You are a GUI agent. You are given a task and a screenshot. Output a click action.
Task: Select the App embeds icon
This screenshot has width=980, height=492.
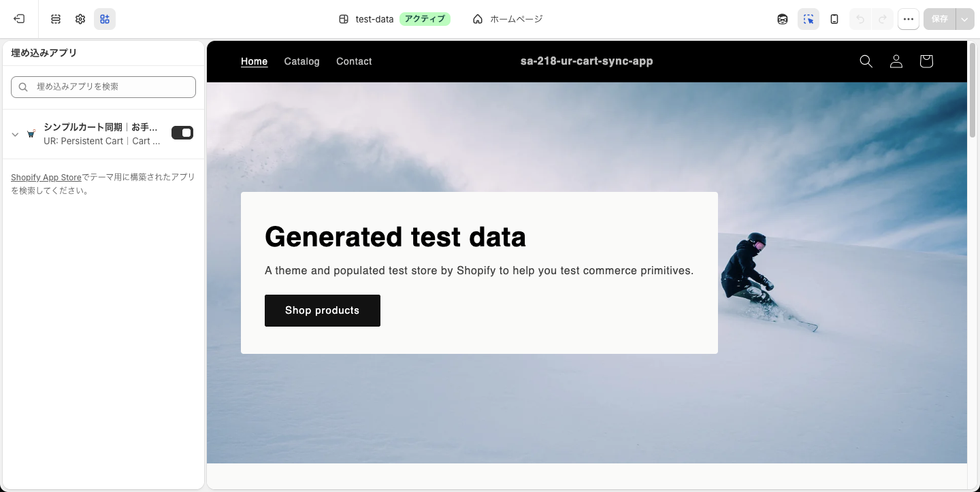(x=105, y=19)
